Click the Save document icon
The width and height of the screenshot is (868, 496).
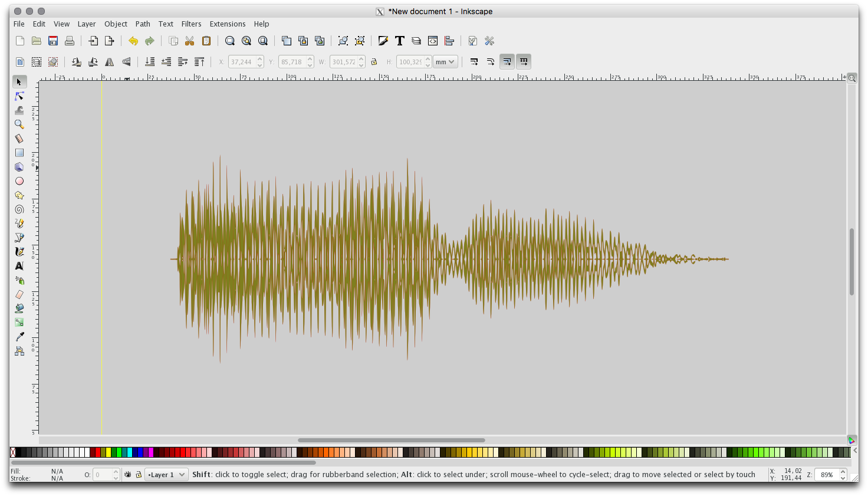53,41
